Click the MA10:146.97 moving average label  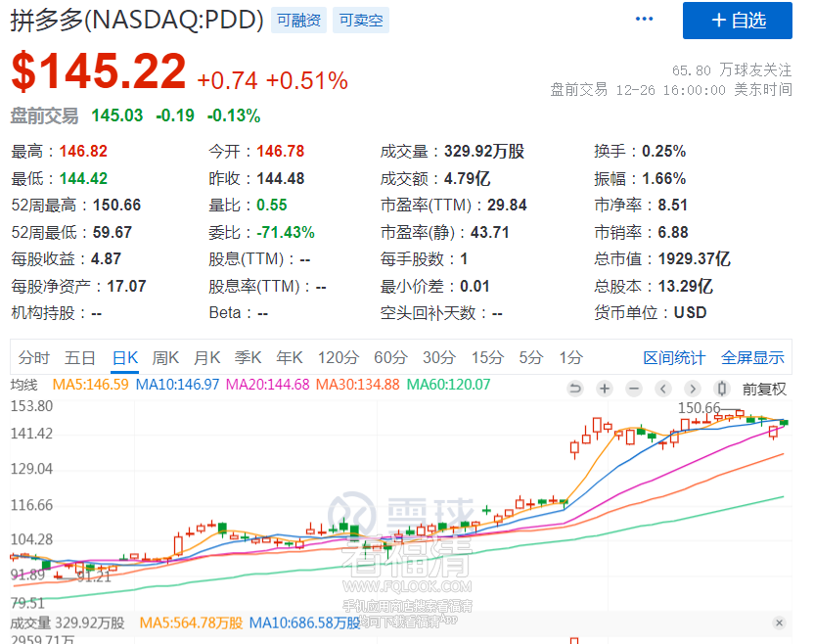click(x=177, y=385)
